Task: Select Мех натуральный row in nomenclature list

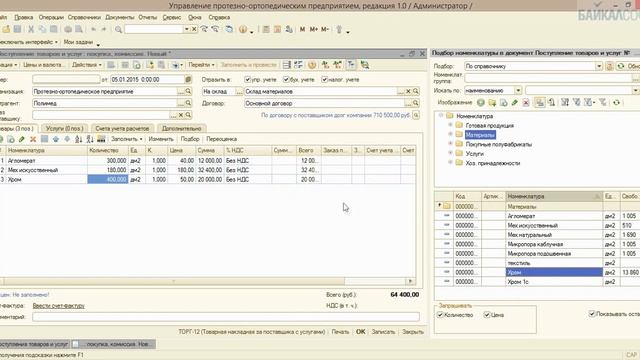Action: 537,235
